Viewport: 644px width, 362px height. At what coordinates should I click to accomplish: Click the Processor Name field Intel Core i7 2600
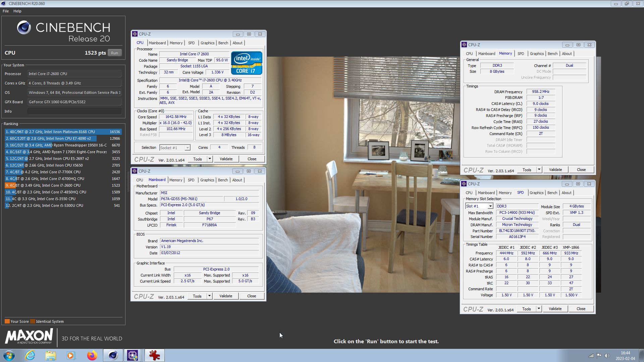tap(194, 54)
